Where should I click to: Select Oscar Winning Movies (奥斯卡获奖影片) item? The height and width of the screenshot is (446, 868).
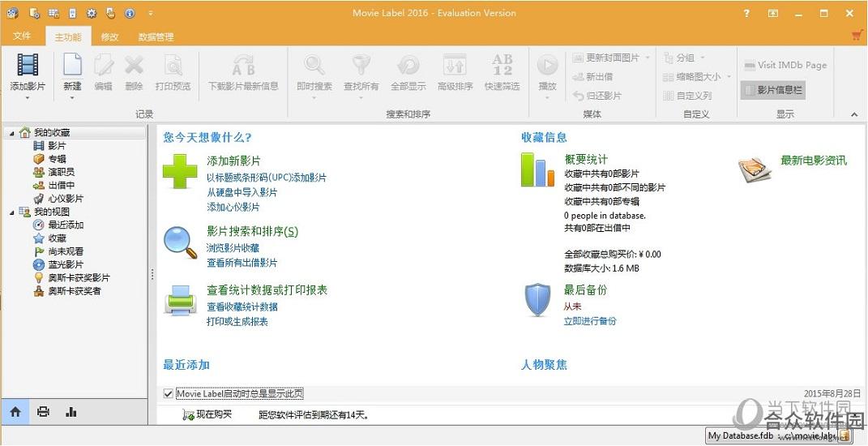(79, 277)
